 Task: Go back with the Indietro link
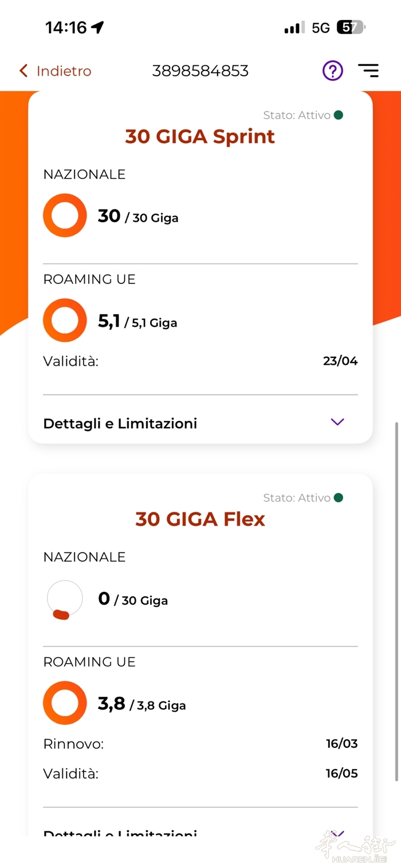coord(64,71)
